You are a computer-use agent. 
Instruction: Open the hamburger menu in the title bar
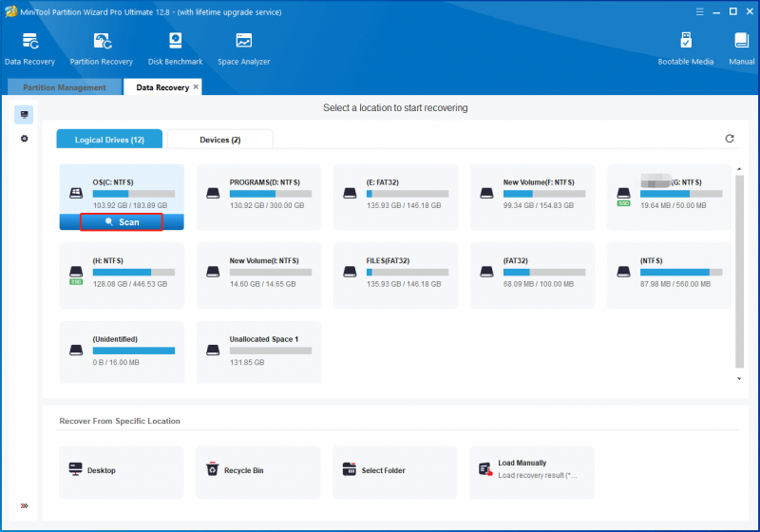pyautogui.click(x=699, y=11)
